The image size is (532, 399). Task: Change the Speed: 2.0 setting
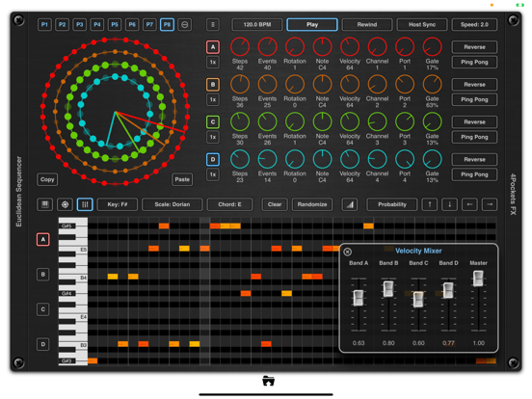[x=474, y=24]
